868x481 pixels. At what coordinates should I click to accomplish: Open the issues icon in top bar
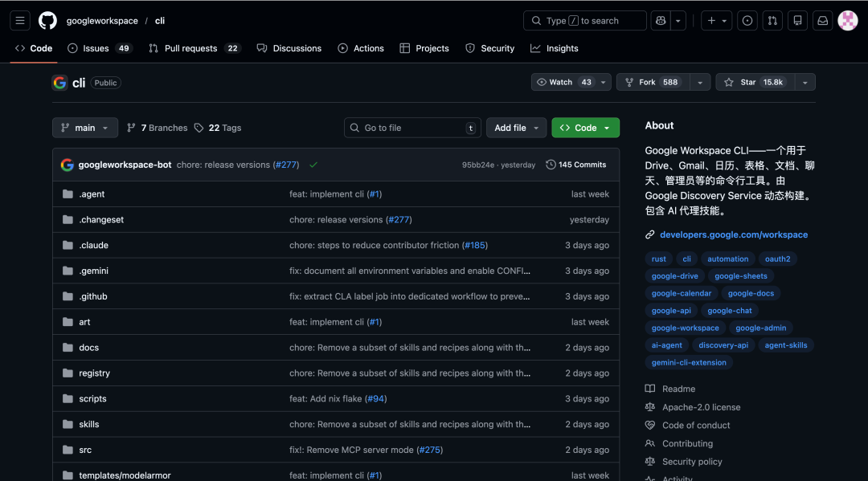[747, 20]
